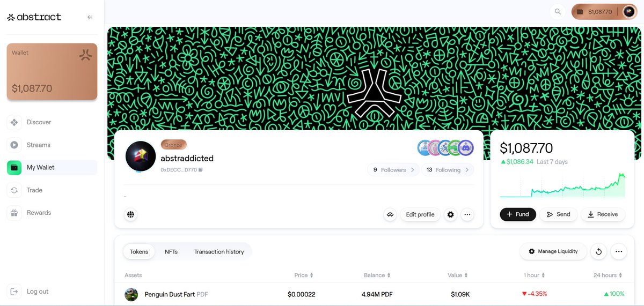
Task: Click the Abstract logo in sidebar header
Action: pos(34,17)
